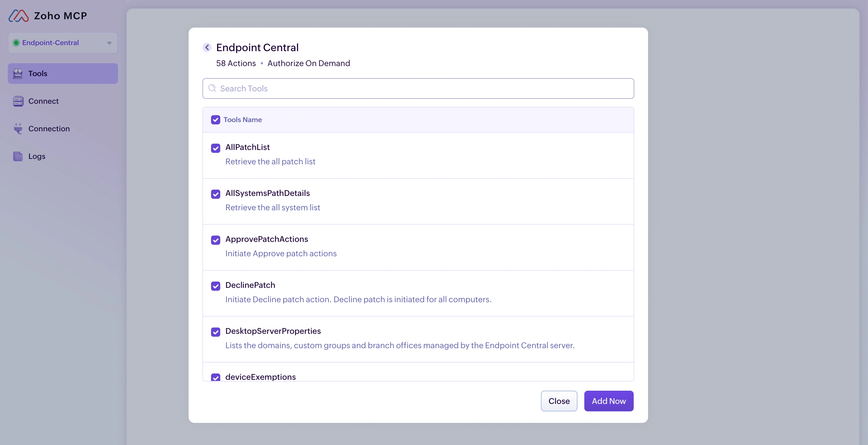
Task: Click the 'Lists the domains, custom groups' description
Action: click(400, 346)
